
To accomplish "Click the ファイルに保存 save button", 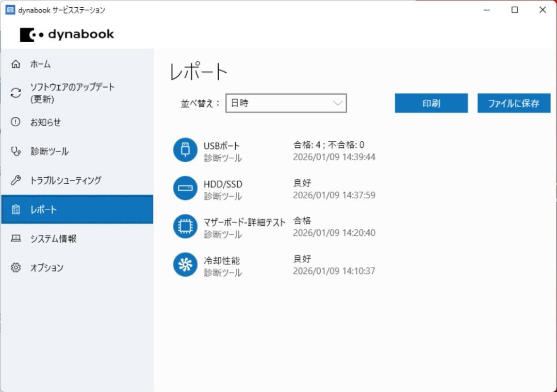I will [x=514, y=103].
